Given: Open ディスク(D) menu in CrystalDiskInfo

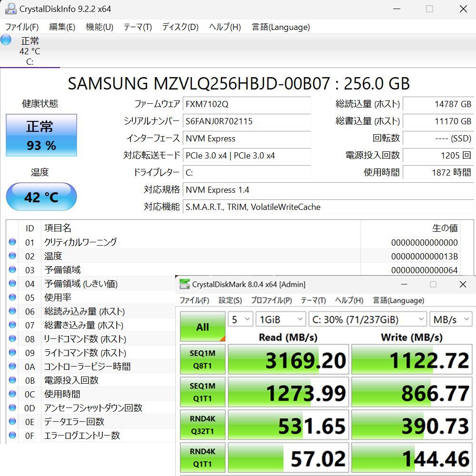Looking at the screenshot, I should [x=180, y=27].
